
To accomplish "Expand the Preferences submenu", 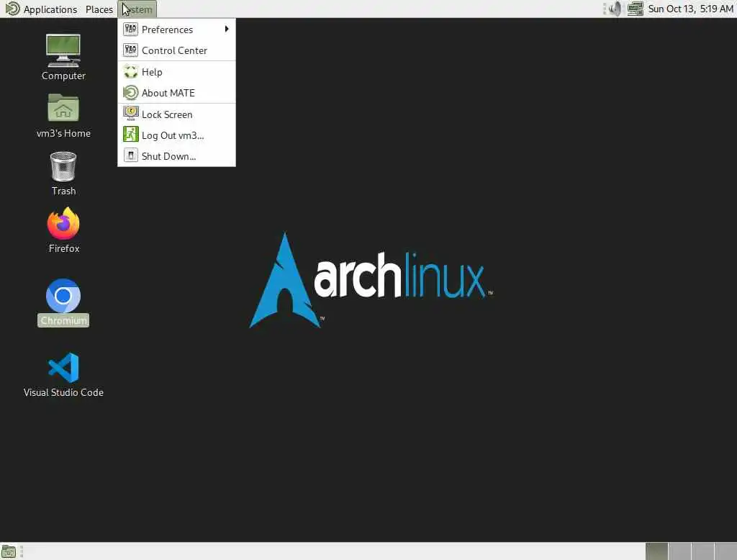I will (x=176, y=30).
